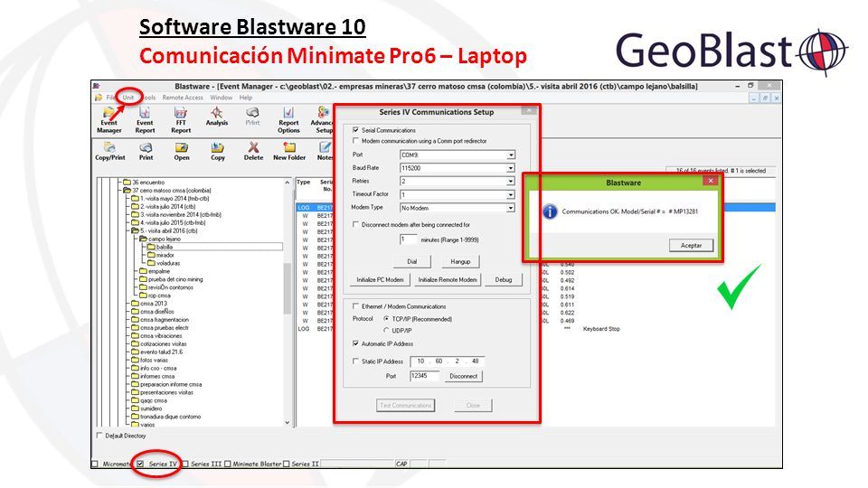
Task: Check the Default Directory checkbox
Action: click(99, 436)
